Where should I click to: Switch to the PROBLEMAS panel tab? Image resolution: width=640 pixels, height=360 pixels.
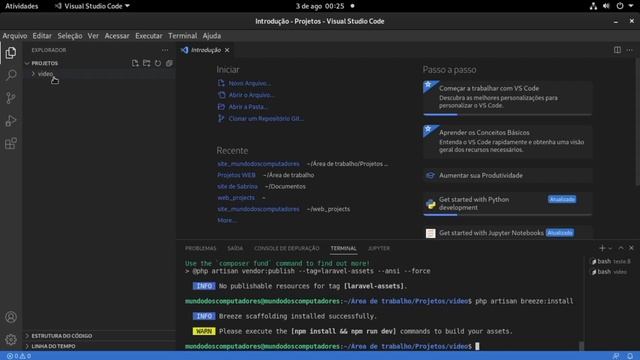coord(200,248)
